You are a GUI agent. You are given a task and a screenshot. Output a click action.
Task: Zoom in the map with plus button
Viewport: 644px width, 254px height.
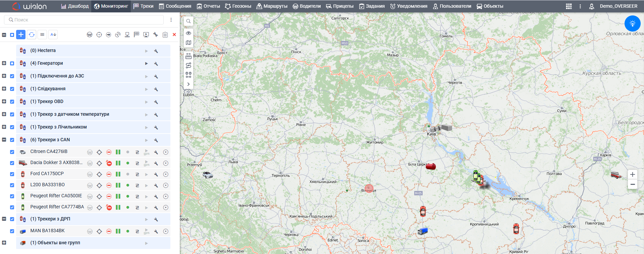pos(632,174)
